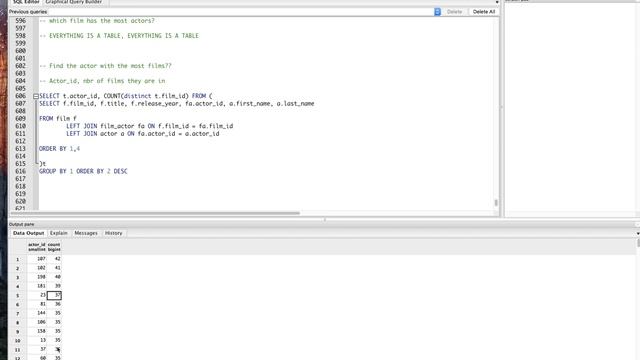Click count cell with value 40
The image size is (640, 360).
54,277
